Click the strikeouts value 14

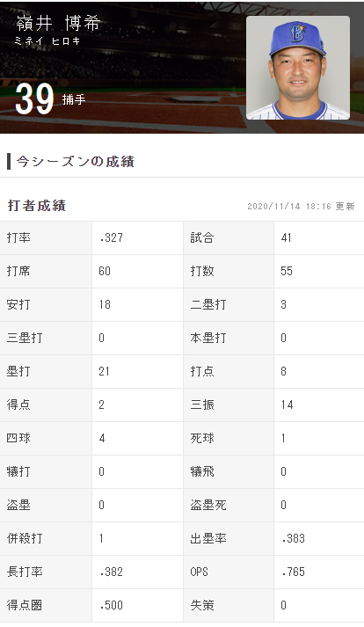(x=288, y=405)
